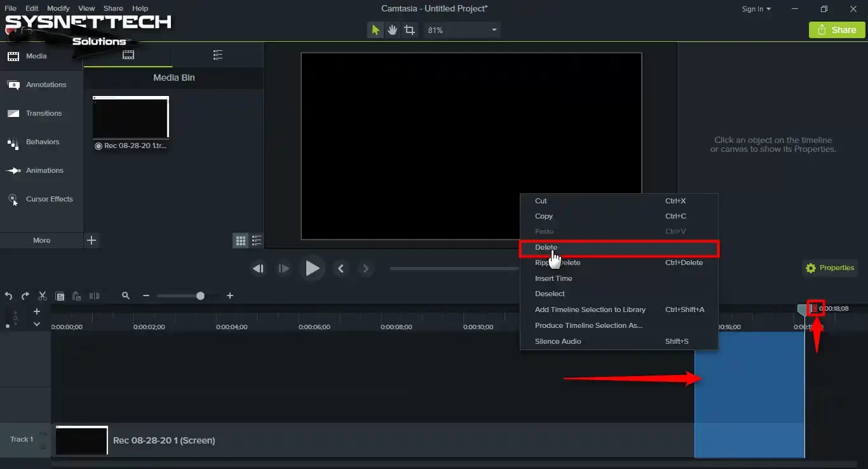Screen dimensions: 868x469
Task: Jump to previous clip chevron
Action: (341, 269)
